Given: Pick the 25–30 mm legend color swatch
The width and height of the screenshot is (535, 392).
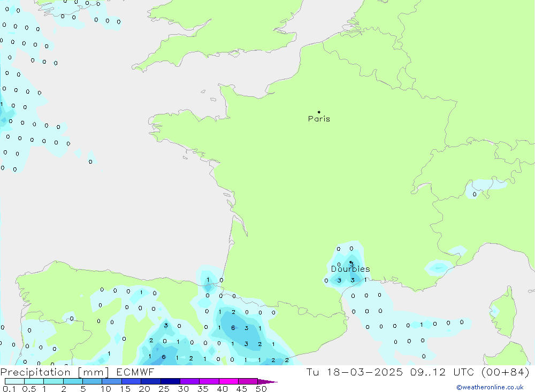Looking at the screenshot, I should click(170, 381).
